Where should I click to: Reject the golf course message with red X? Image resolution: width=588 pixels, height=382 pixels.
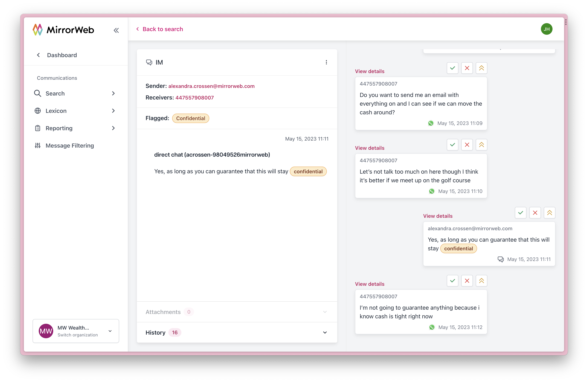click(x=467, y=145)
